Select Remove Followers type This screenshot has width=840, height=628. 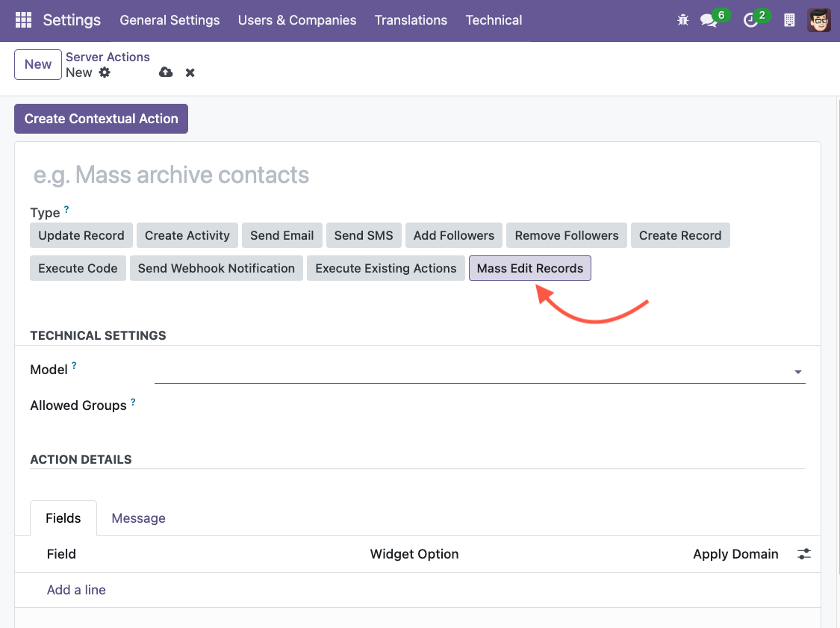tap(567, 235)
